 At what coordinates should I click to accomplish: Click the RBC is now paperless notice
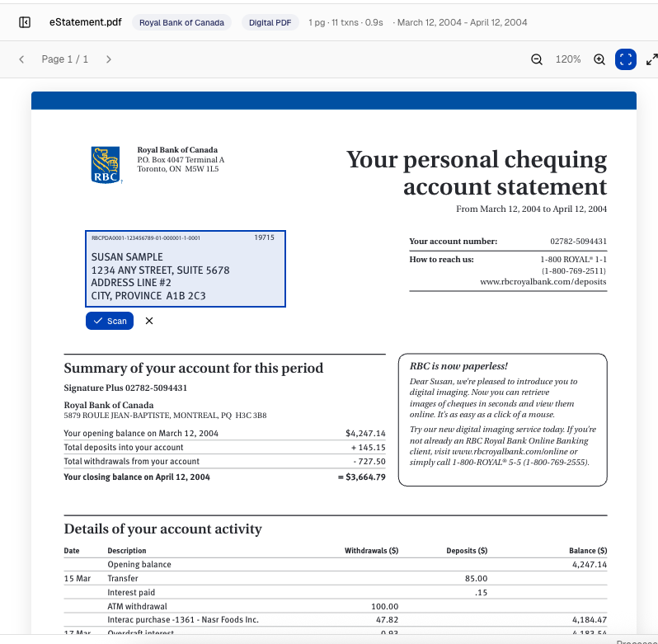point(502,420)
